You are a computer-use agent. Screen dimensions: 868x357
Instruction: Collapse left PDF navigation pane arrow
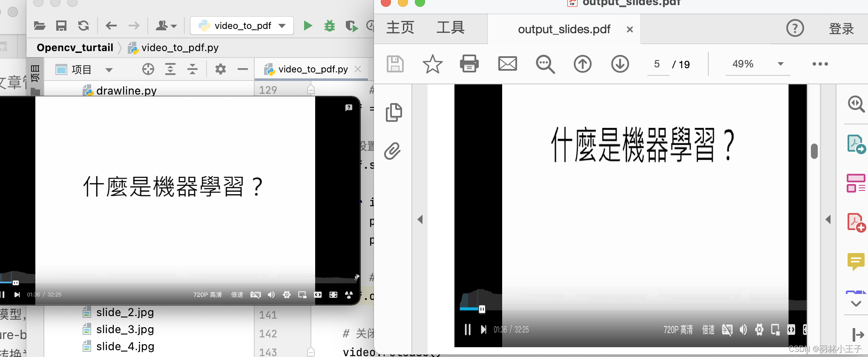(420, 219)
